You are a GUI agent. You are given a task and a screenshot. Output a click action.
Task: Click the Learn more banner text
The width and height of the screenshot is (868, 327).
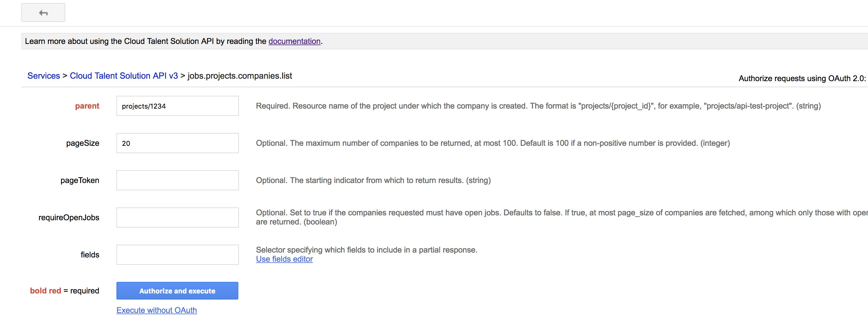tap(174, 41)
